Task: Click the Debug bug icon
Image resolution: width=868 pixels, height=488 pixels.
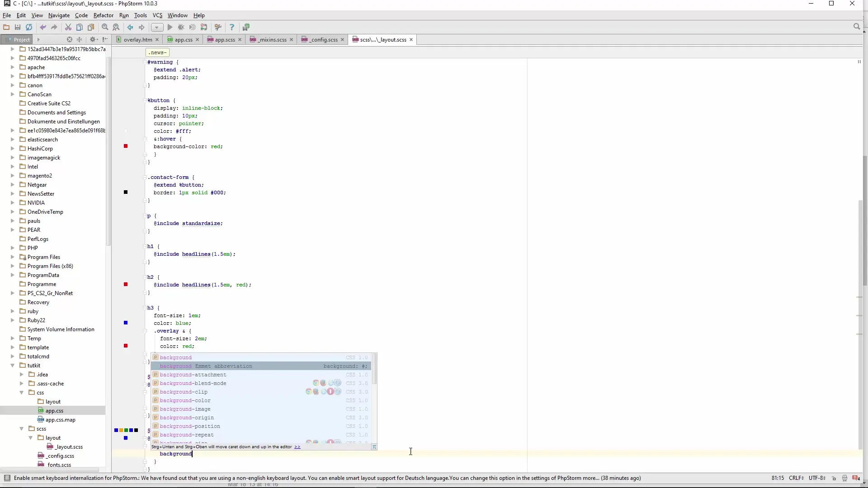Action: point(181,27)
